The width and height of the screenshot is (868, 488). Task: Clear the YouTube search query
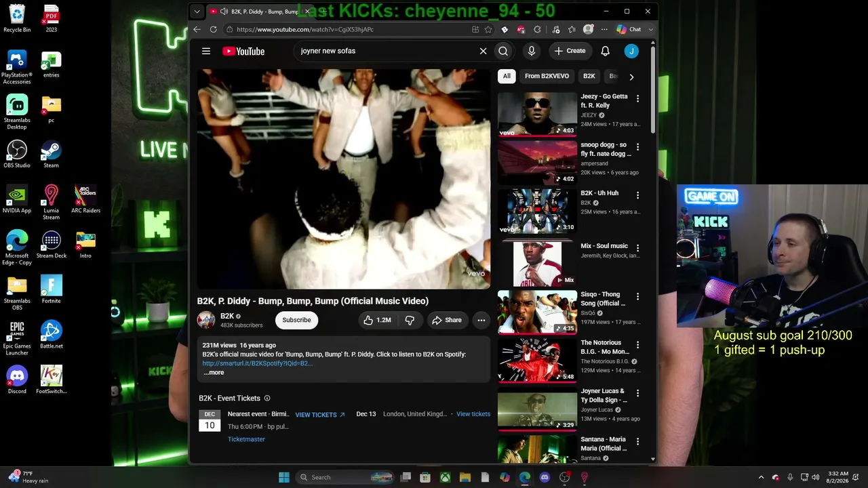[x=483, y=51]
